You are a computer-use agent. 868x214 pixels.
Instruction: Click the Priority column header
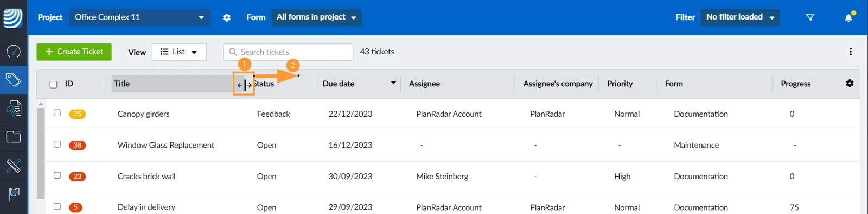[620, 84]
